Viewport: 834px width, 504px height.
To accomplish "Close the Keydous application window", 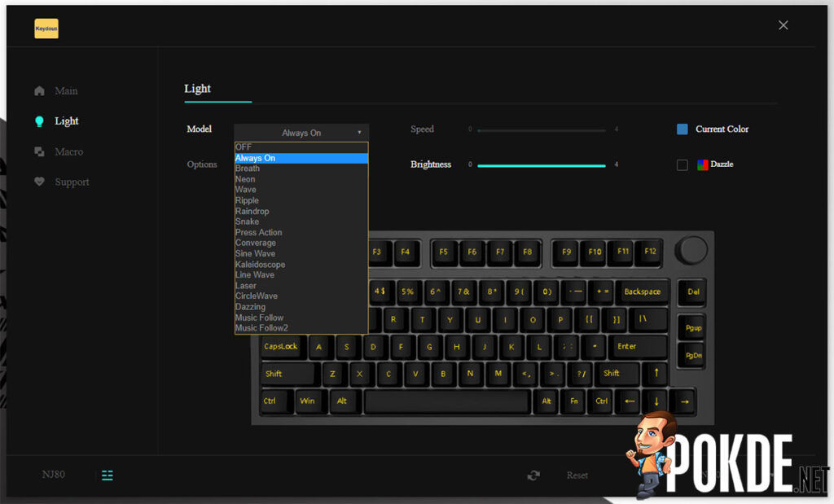I will [783, 25].
